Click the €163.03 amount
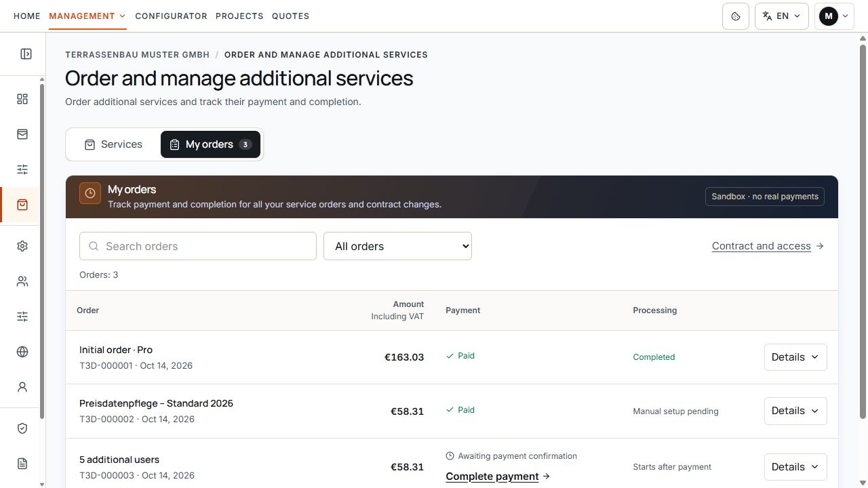 pyautogui.click(x=404, y=357)
